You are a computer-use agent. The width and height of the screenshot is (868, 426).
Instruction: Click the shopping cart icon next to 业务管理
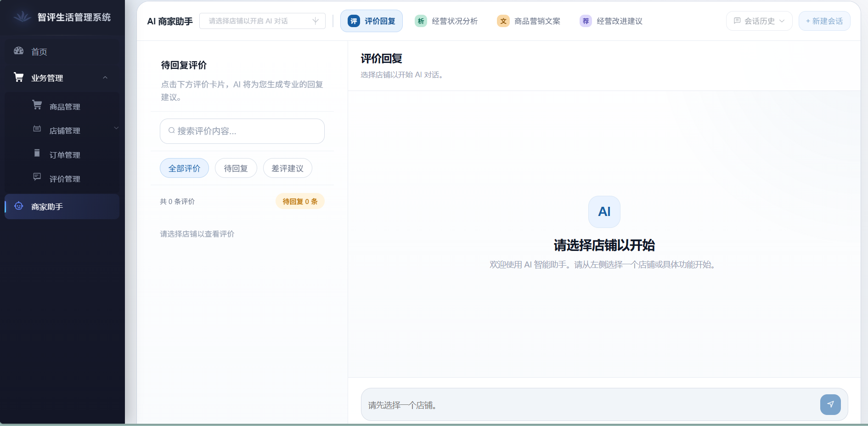[x=19, y=77]
